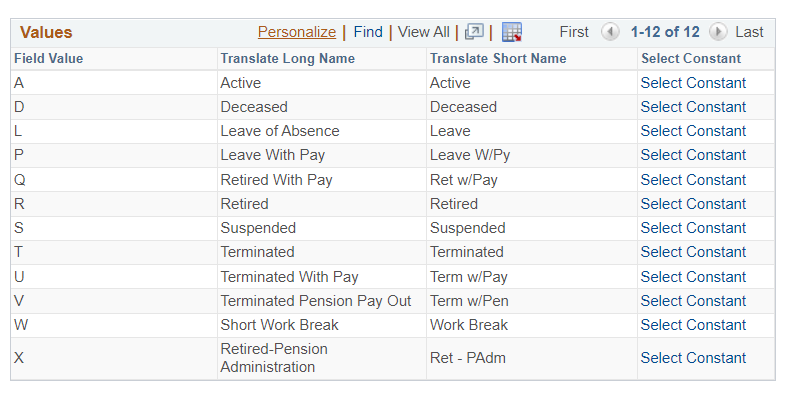Go to previous rows arrow icon
789x393 pixels.
click(x=610, y=32)
